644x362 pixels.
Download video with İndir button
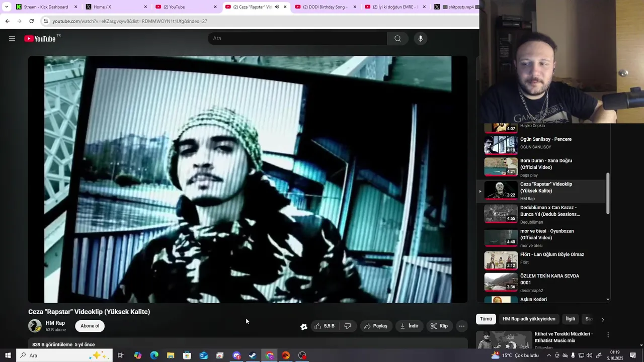click(x=409, y=326)
